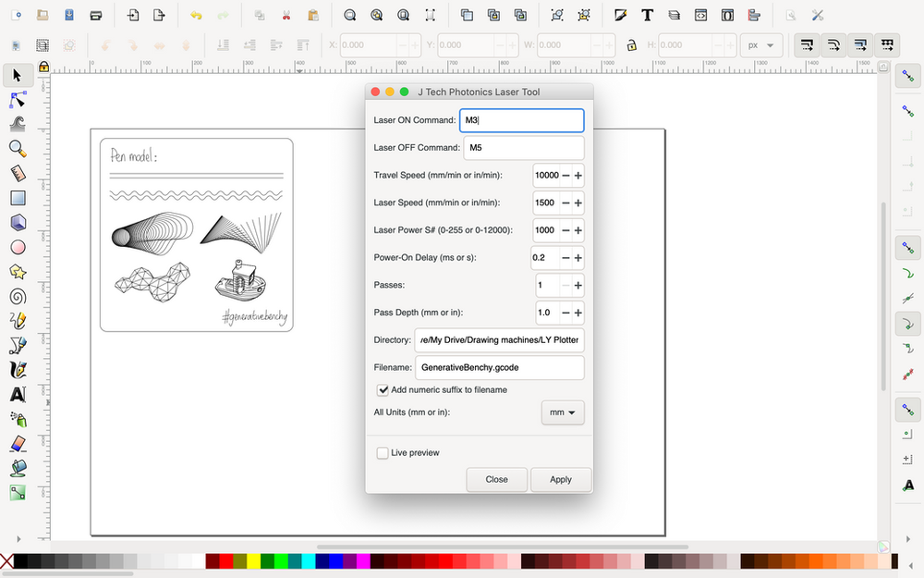924x578 pixels.
Task: Select the Node editing tool
Action: (18, 99)
